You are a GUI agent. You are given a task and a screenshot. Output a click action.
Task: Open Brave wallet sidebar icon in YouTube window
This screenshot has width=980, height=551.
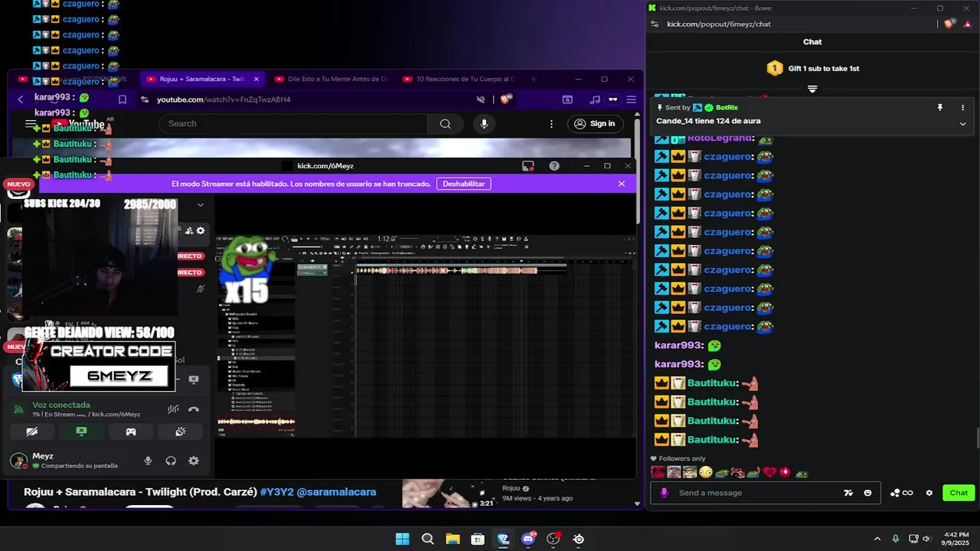pyautogui.click(x=567, y=99)
